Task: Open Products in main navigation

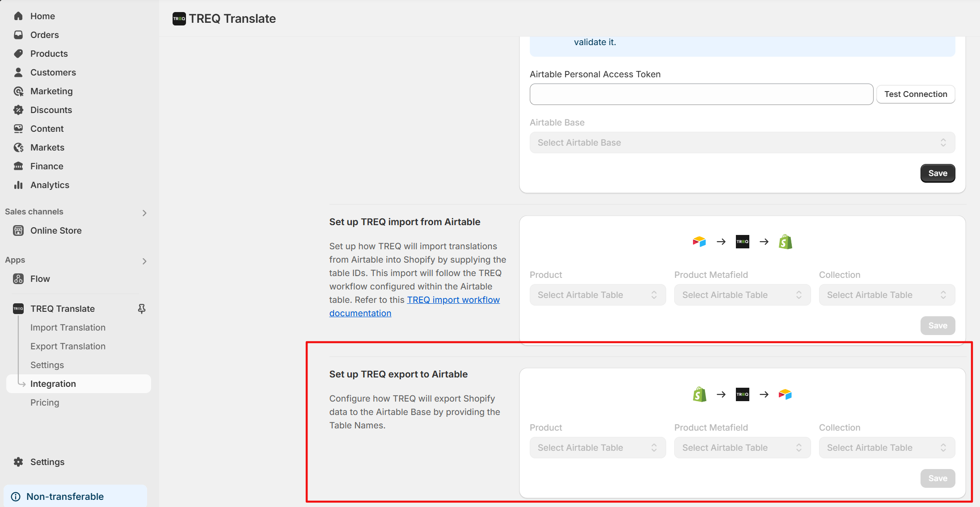Action: point(49,54)
